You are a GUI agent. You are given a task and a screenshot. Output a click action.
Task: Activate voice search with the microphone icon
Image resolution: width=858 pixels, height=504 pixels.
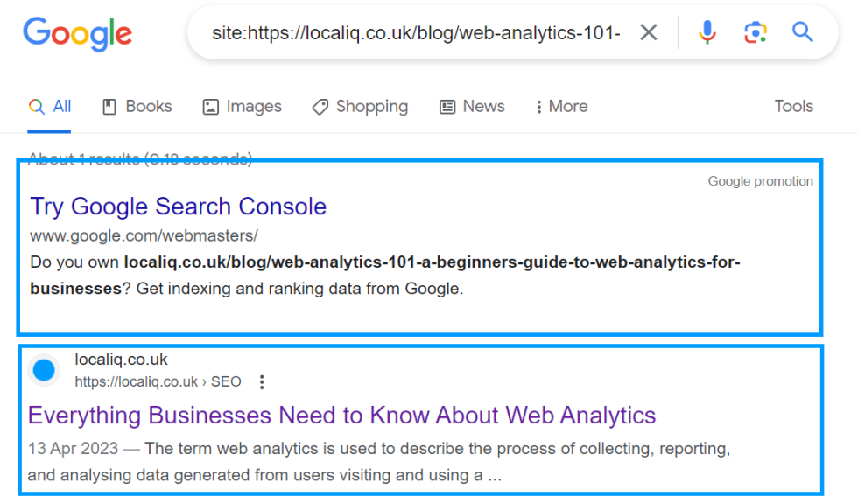pos(707,32)
